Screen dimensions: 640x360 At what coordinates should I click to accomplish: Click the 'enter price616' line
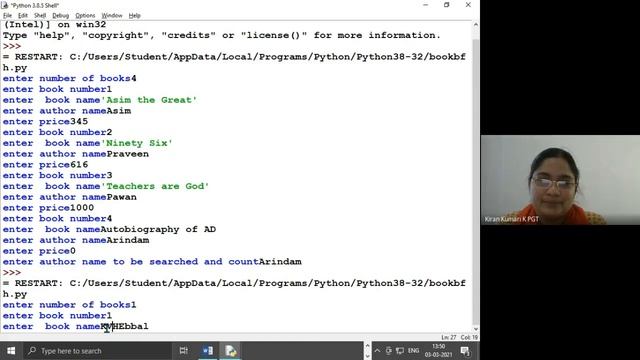(45, 165)
